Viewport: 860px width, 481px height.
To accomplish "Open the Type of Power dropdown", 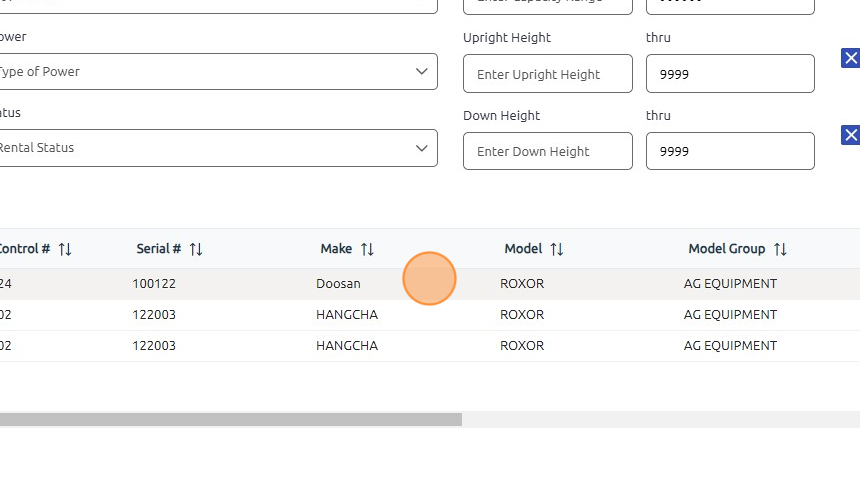I will click(x=215, y=72).
